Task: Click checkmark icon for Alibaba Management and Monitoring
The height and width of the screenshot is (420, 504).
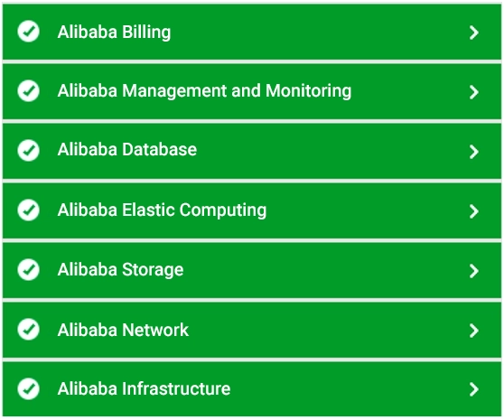Action: click(x=29, y=90)
